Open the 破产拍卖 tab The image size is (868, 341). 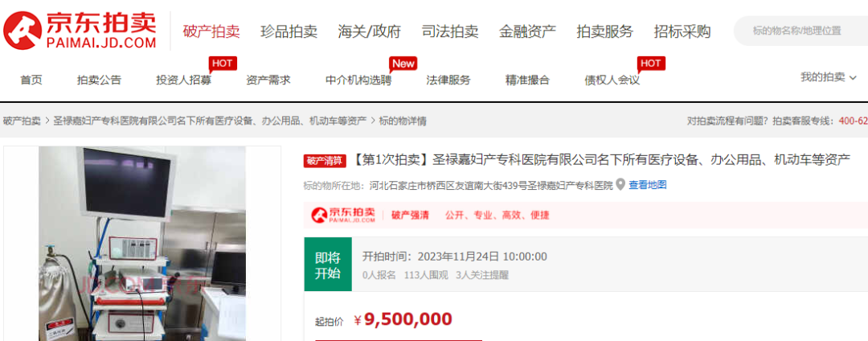pos(211,31)
